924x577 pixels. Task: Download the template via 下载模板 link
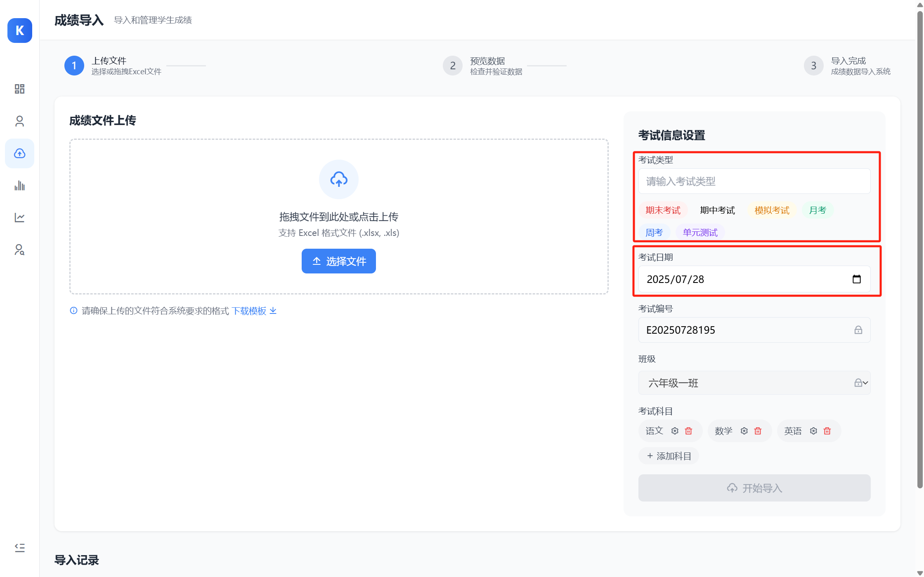point(249,311)
